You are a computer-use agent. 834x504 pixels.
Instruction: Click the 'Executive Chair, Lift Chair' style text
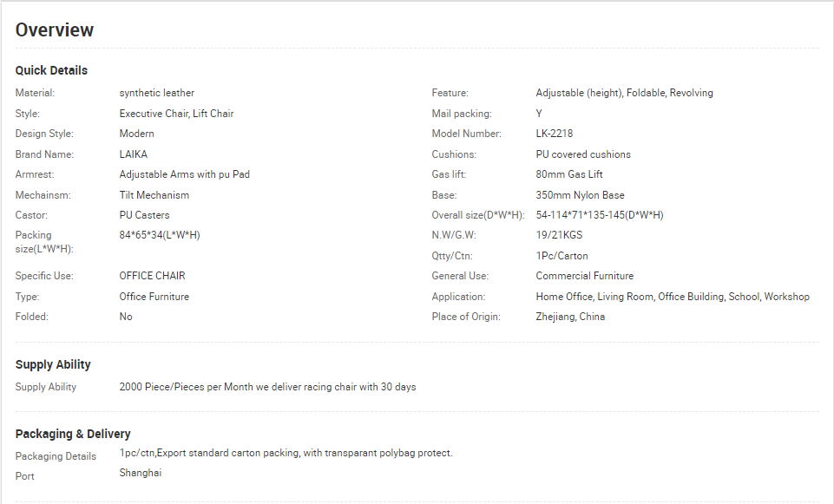[x=176, y=114]
